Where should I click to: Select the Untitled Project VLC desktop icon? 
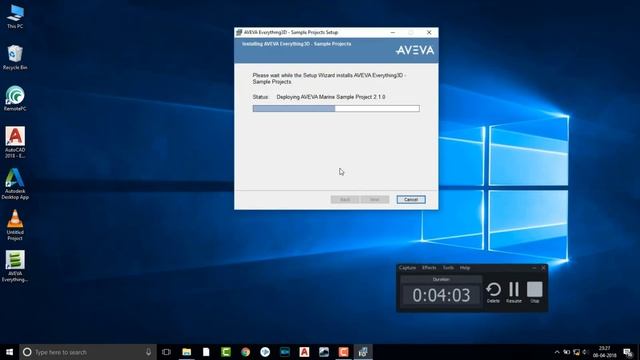(15, 225)
